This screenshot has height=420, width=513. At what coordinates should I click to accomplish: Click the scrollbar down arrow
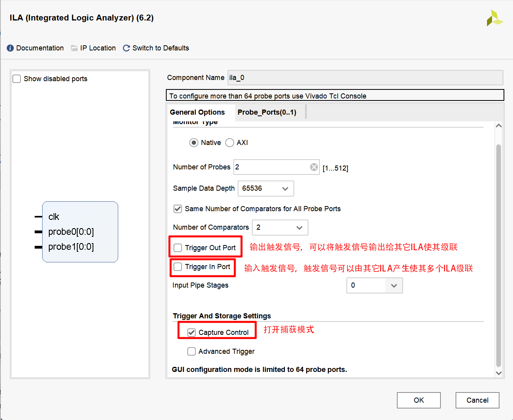coord(498,373)
